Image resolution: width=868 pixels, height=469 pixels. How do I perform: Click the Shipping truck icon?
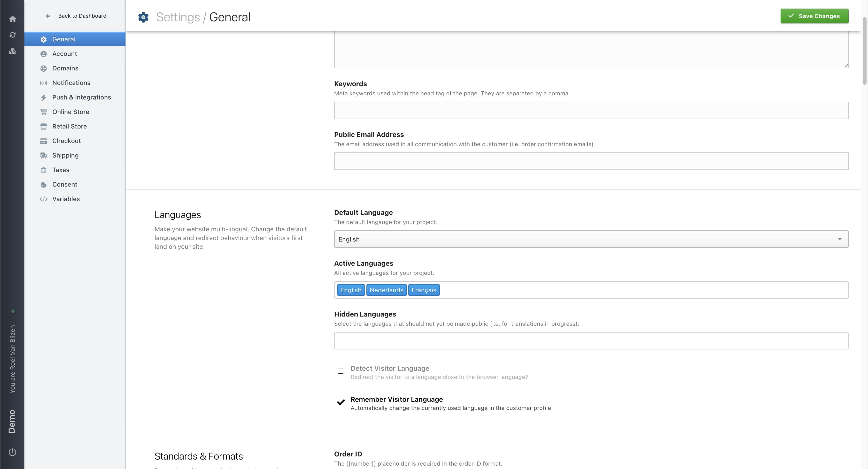(43, 156)
